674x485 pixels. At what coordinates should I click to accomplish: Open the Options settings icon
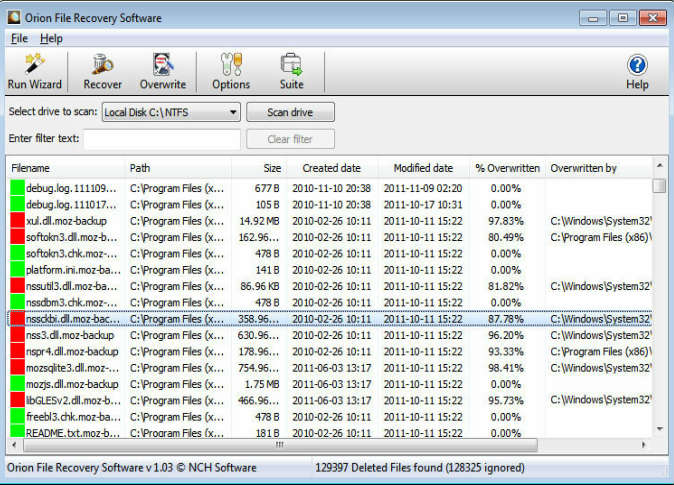(231, 66)
